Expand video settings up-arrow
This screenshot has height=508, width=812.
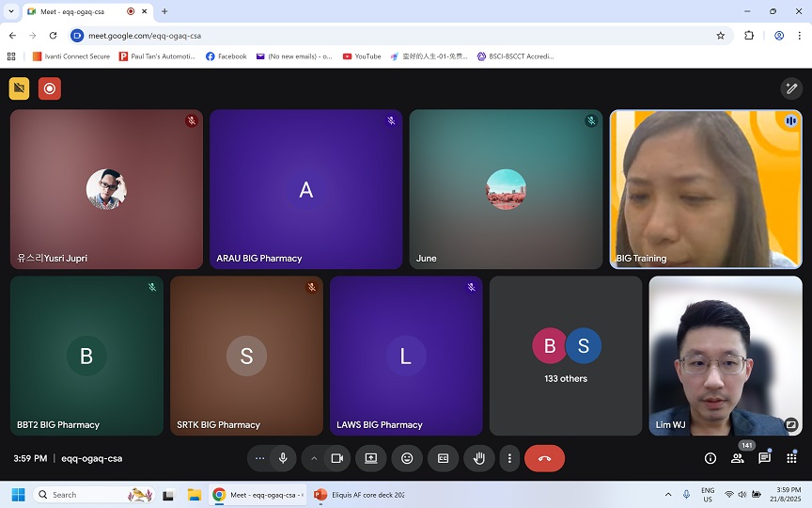click(314, 458)
